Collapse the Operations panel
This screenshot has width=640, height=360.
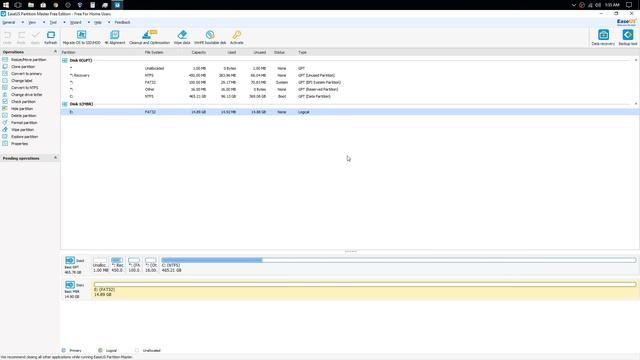55,52
